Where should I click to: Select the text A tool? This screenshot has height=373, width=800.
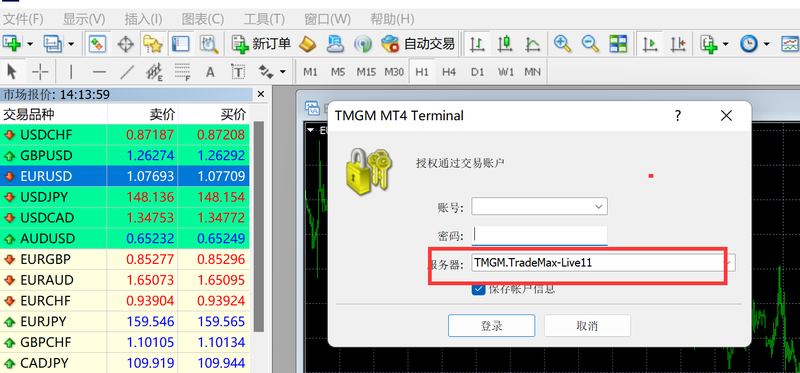(x=210, y=72)
